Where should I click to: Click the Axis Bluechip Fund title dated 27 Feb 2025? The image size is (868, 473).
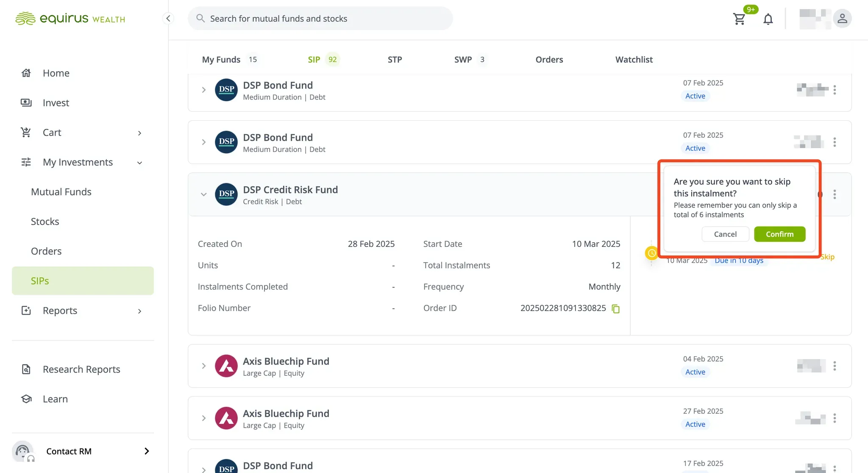click(286, 414)
